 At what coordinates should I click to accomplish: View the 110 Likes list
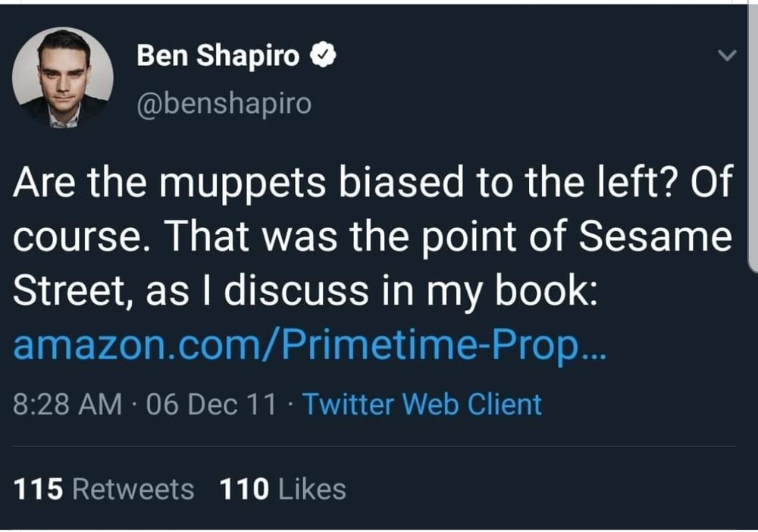[283, 489]
